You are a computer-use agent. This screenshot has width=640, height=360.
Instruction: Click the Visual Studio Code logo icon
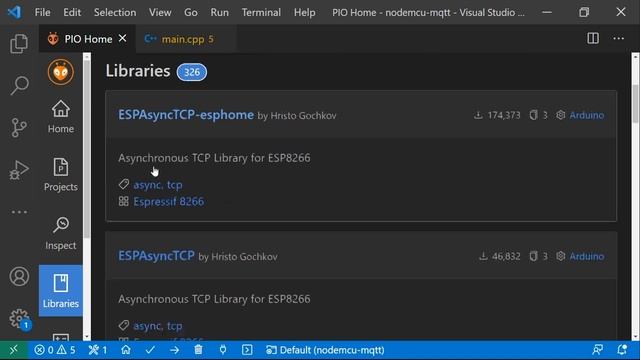(14, 12)
